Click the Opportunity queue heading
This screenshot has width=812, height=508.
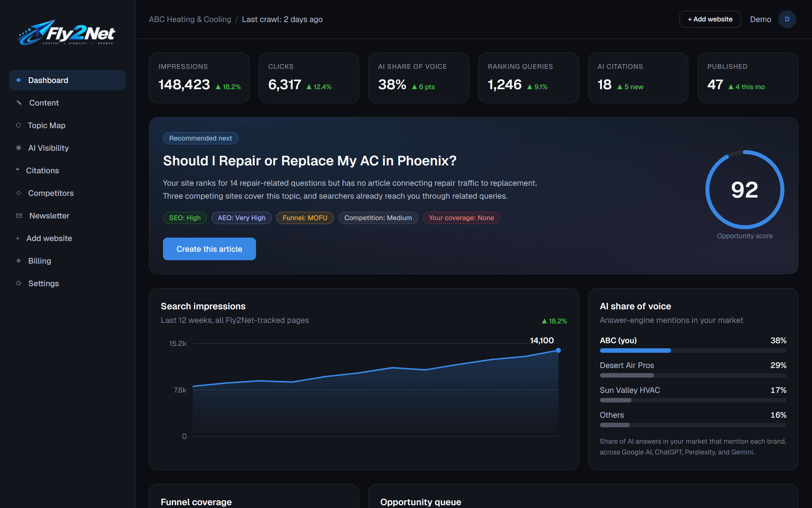point(420,502)
